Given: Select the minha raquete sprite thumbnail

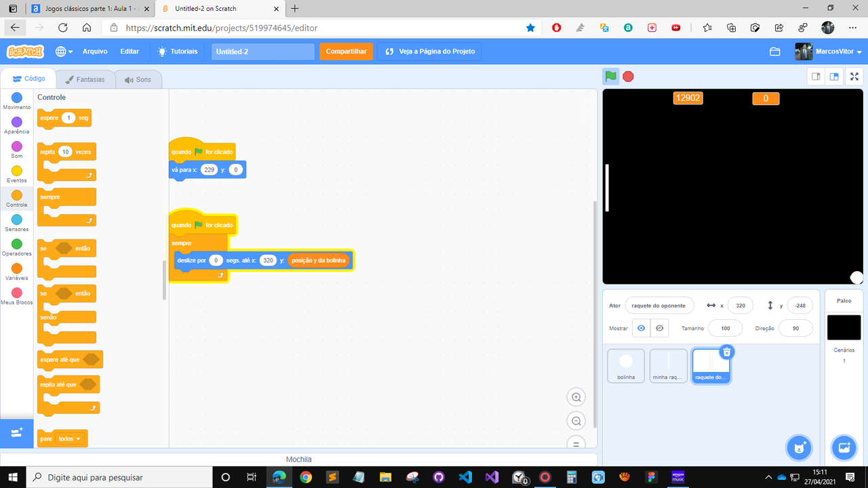Looking at the screenshot, I should coord(668,366).
